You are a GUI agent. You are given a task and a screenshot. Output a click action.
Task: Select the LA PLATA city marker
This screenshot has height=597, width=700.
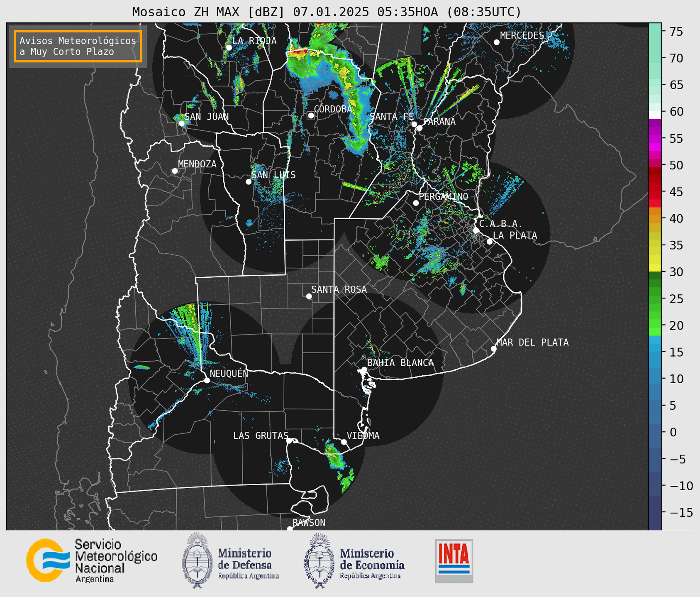[490, 242]
